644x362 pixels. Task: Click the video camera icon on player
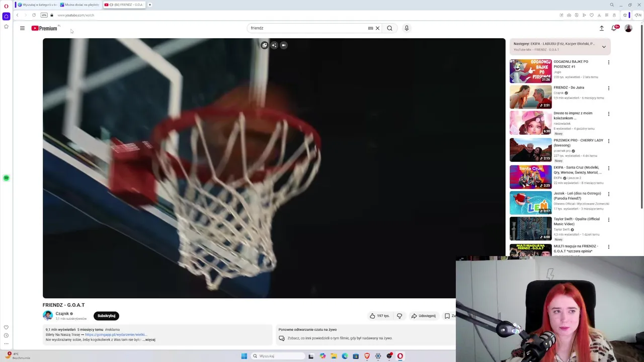pos(283,45)
